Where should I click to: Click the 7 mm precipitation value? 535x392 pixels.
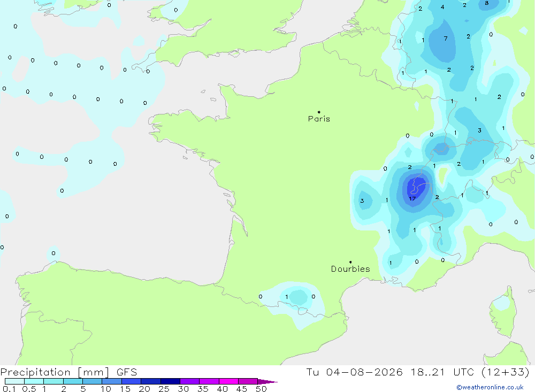[x=446, y=39]
